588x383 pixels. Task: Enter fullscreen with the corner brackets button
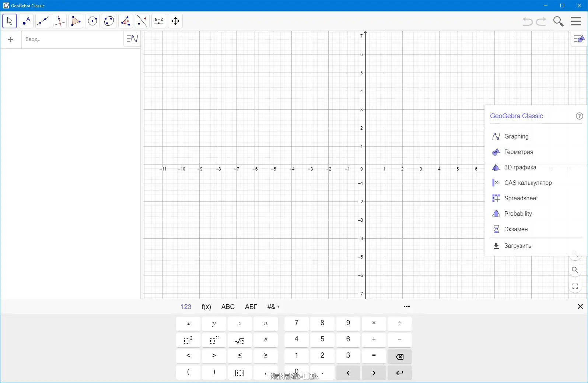[575, 286]
